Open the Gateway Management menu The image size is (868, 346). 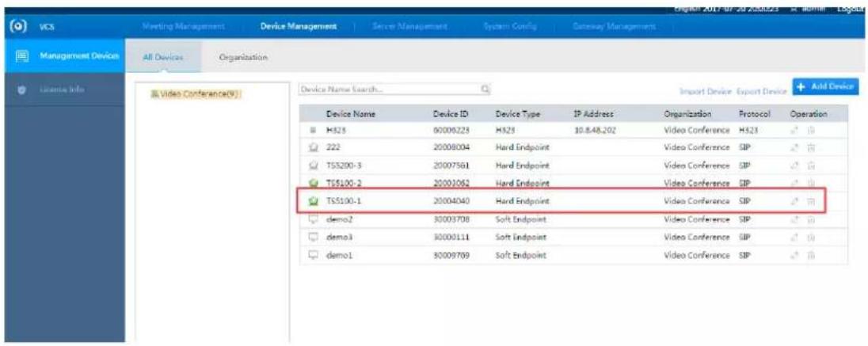[614, 26]
